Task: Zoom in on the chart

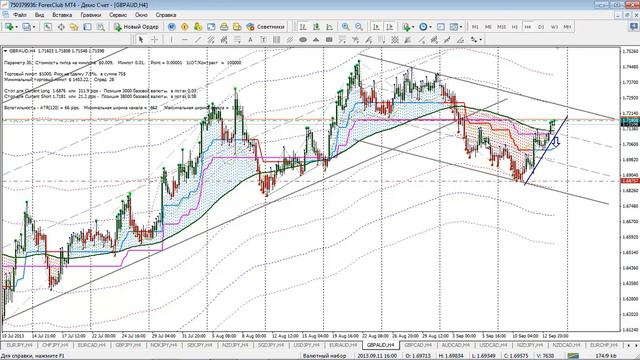Action: [346, 27]
